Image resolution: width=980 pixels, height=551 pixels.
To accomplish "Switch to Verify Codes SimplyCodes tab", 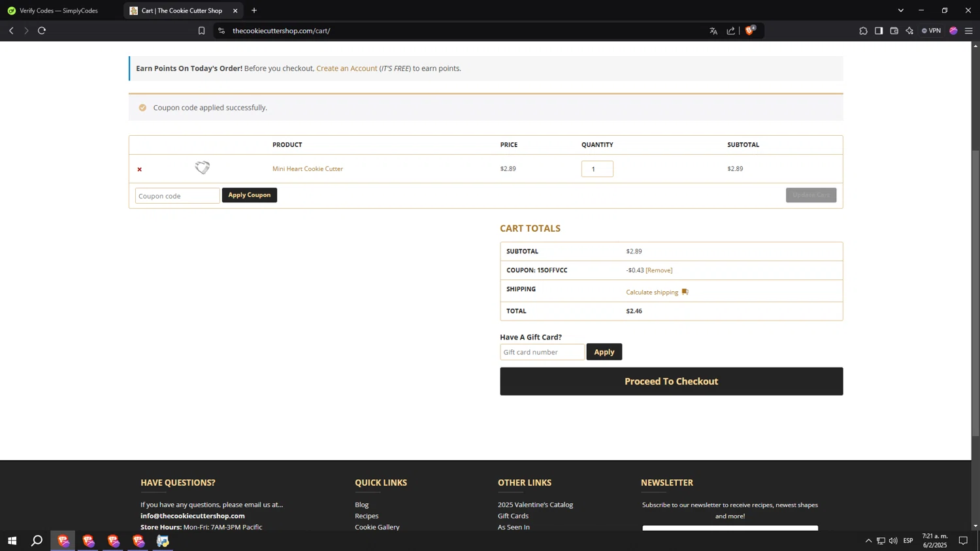I will point(59,10).
